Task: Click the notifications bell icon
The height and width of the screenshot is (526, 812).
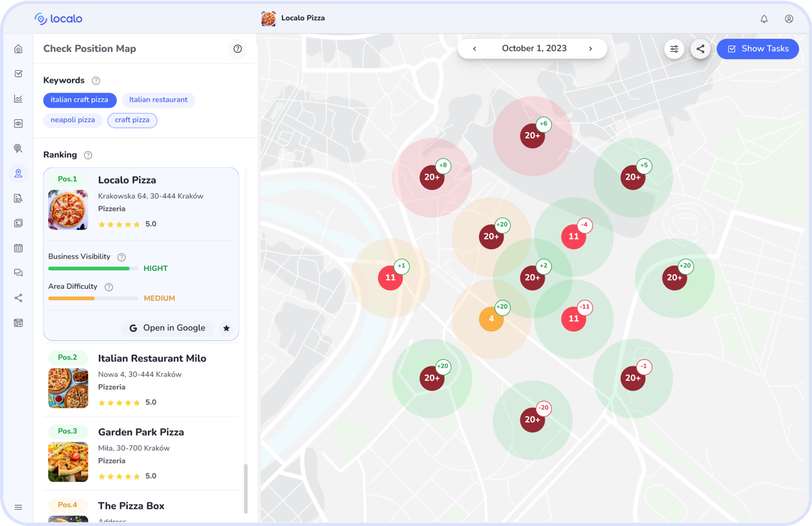Action: point(764,19)
